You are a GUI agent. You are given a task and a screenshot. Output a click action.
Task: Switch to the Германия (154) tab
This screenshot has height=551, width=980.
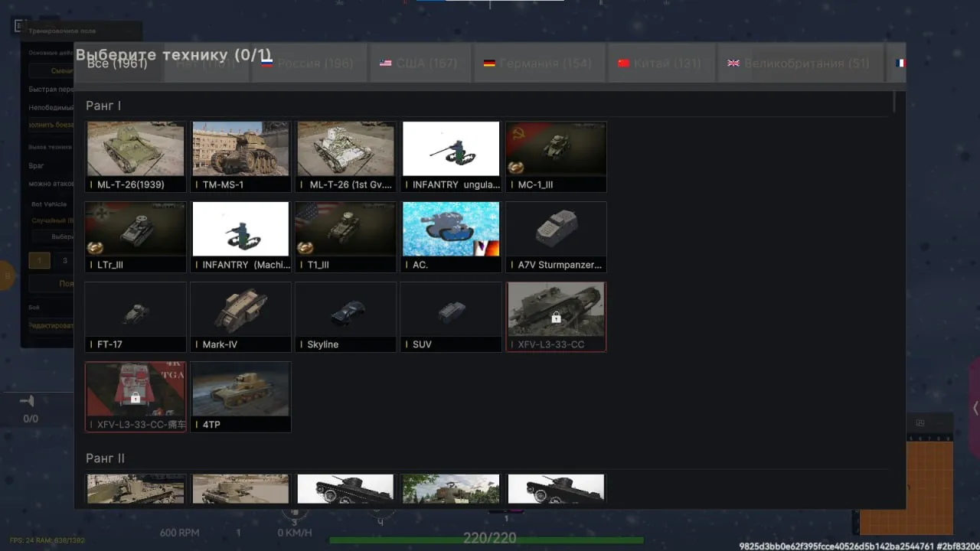tap(537, 63)
